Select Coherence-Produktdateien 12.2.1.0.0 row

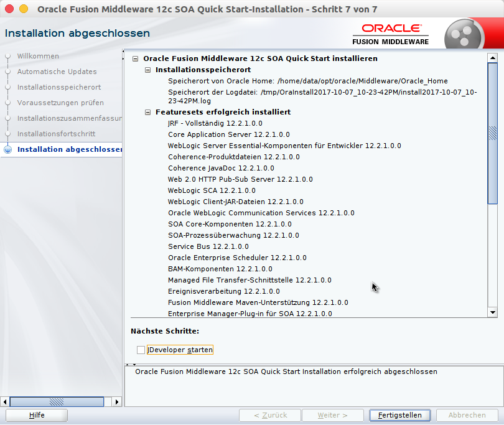point(234,157)
